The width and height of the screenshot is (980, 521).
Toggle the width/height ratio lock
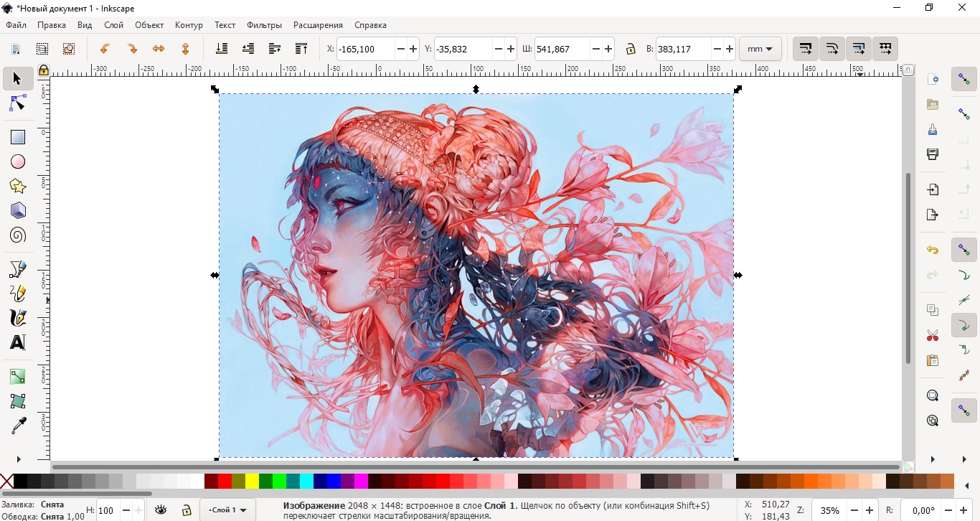coord(630,49)
